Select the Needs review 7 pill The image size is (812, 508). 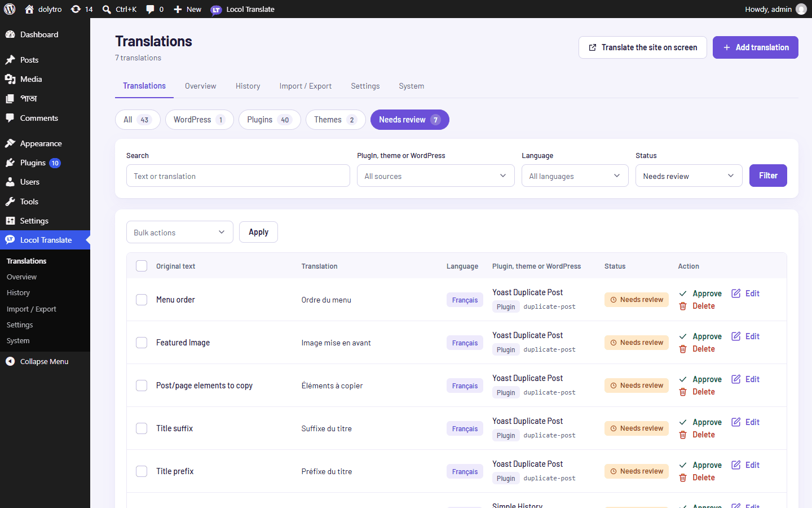pyautogui.click(x=410, y=120)
